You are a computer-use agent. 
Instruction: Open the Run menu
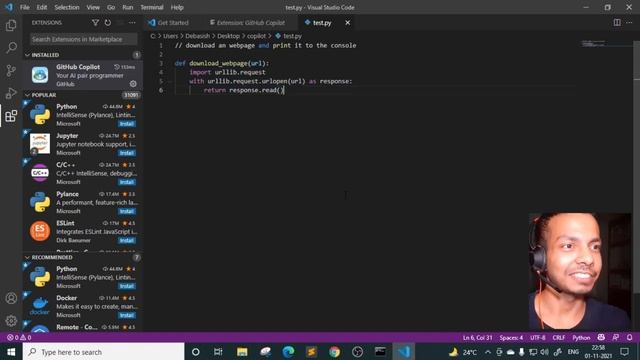coord(128,7)
